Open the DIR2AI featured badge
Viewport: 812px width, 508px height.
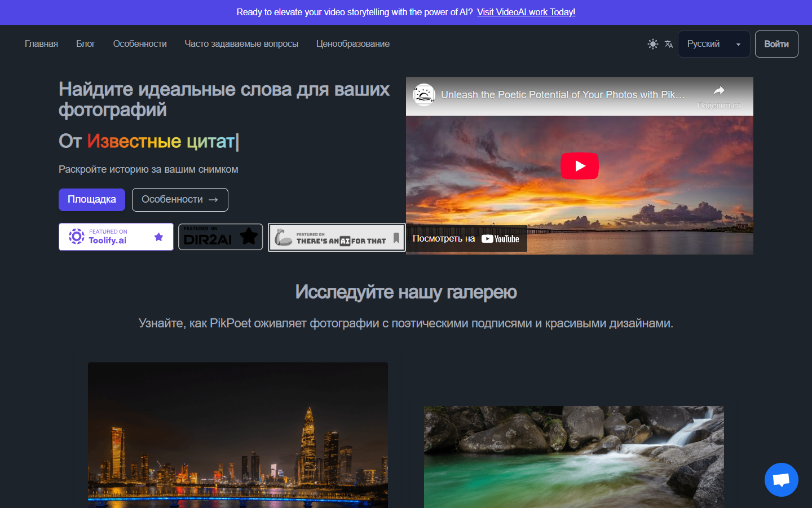[221, 237]
